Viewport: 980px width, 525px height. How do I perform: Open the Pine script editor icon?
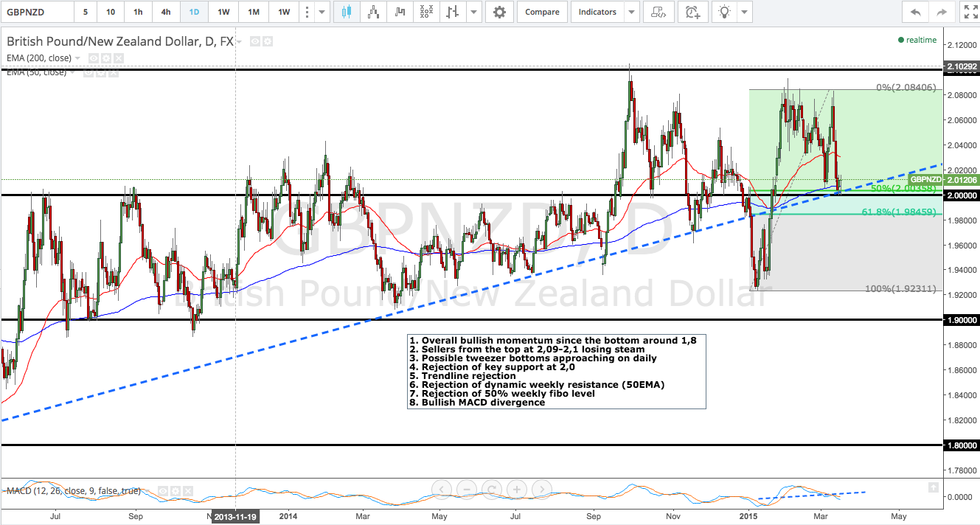(658, 12)
